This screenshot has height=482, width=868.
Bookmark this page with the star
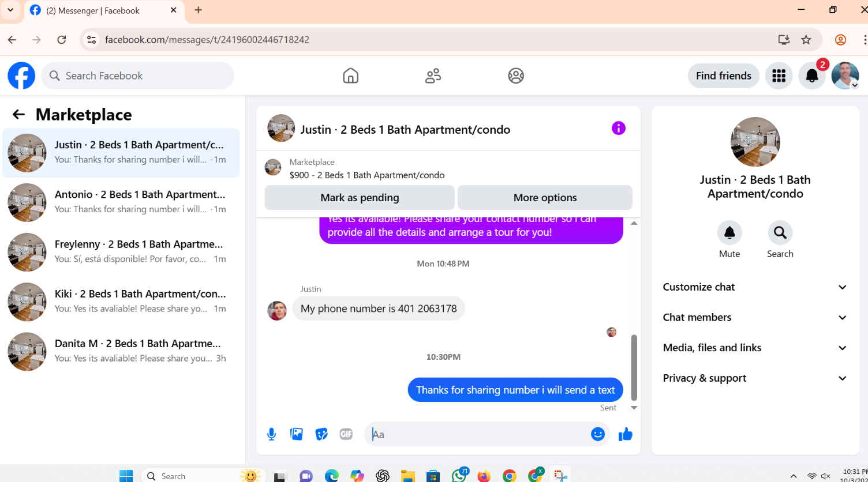point(806,40)
